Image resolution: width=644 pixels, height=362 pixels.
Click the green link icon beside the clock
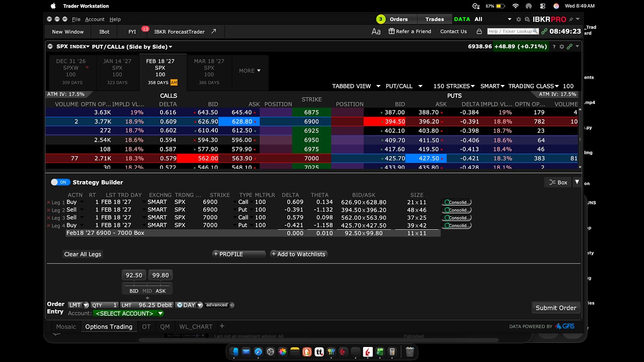(x=544, y=31)
